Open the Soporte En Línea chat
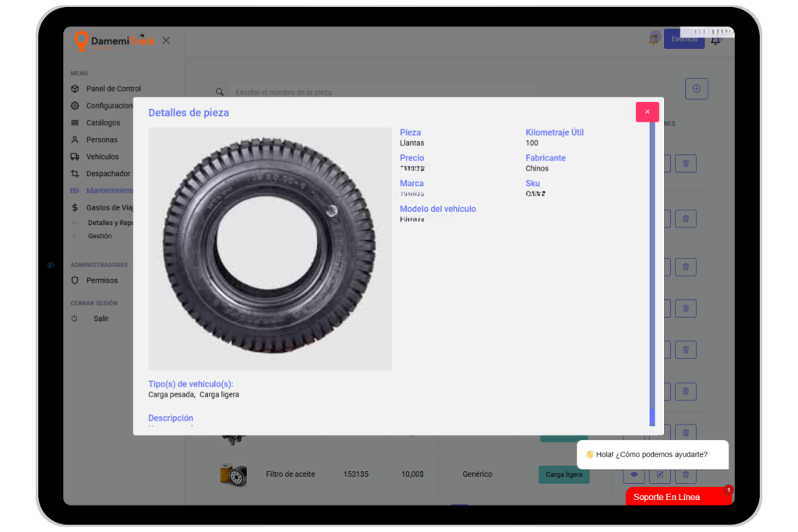This screenshot has height=532, width=798. coord(677,497)
